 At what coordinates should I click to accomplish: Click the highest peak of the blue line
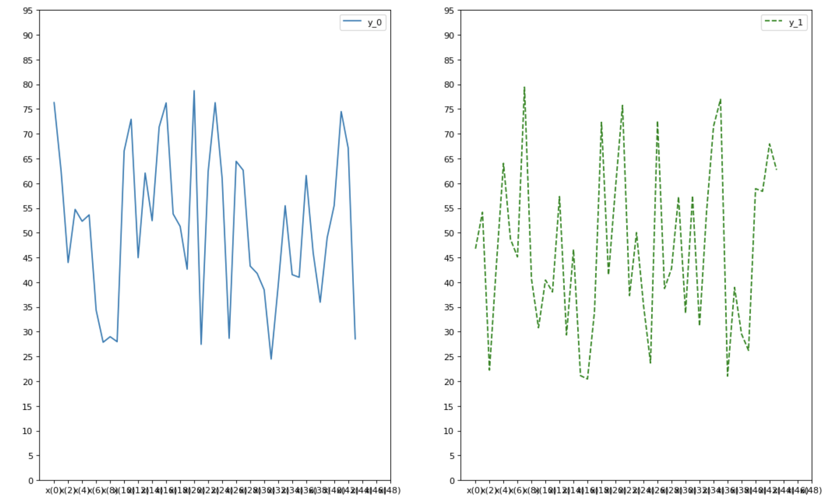tap(194, 91)
